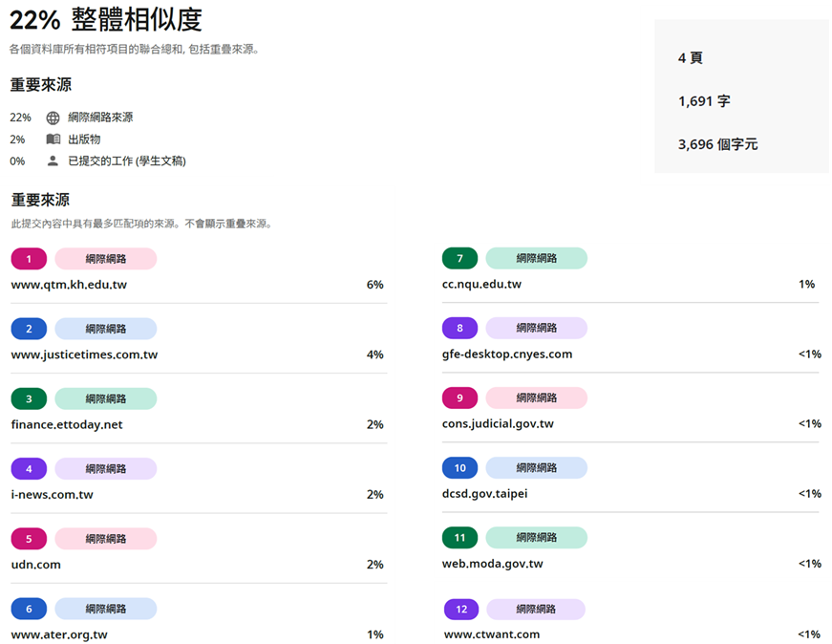Open the www.justicetimes.com.tw source

[84, 354]
